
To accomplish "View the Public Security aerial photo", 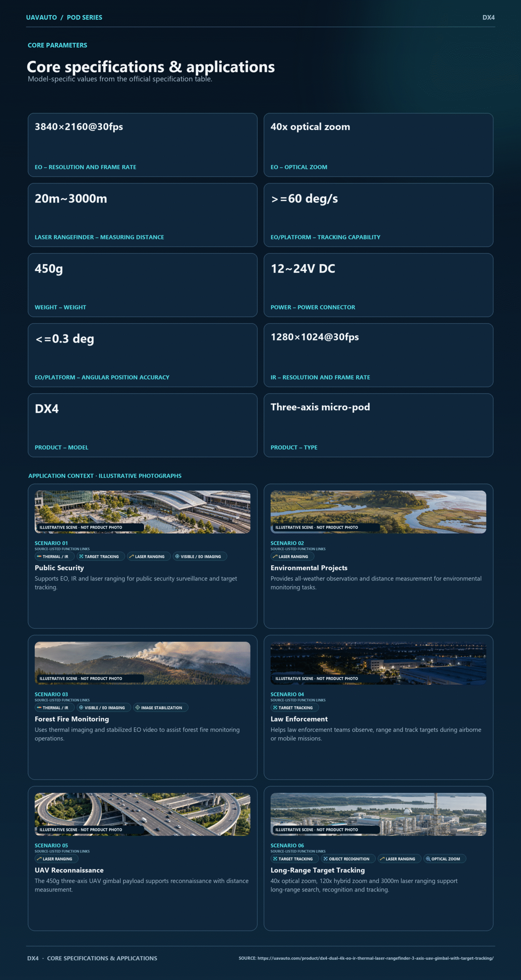I will 143,512.
